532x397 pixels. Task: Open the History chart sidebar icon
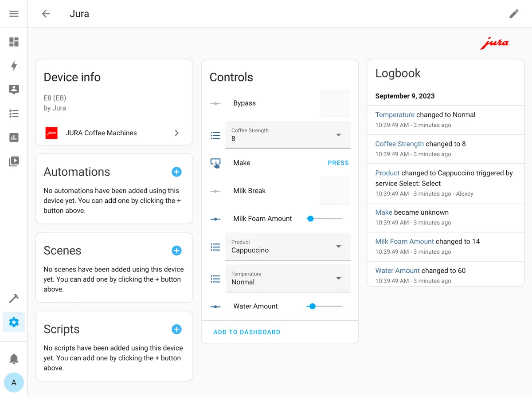click(x=14, y=138)
